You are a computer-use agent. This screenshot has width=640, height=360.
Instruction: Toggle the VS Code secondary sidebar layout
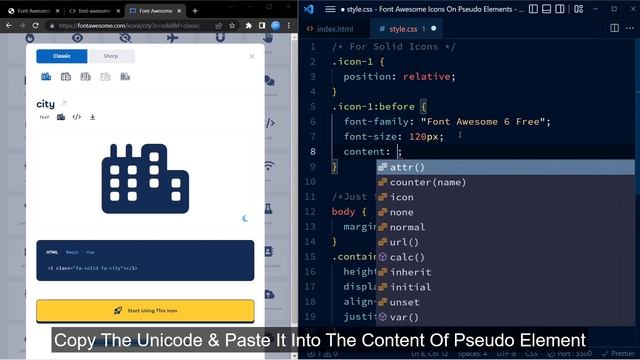(x=560, y=9)
